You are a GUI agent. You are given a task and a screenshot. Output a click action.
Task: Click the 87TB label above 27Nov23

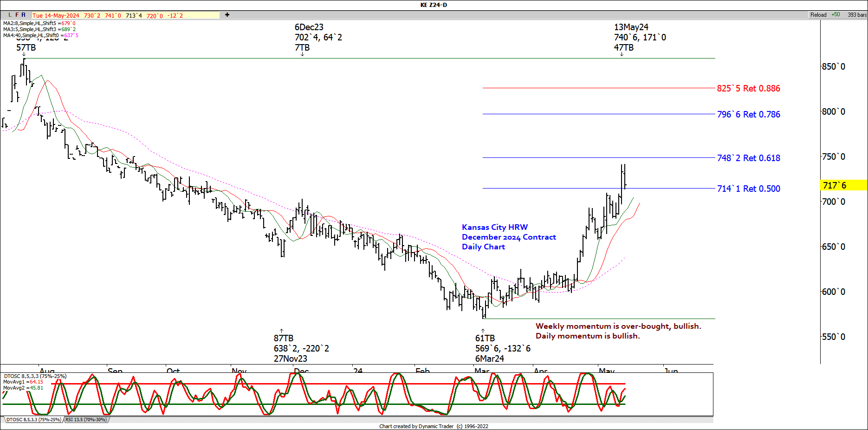coord(283,338)
